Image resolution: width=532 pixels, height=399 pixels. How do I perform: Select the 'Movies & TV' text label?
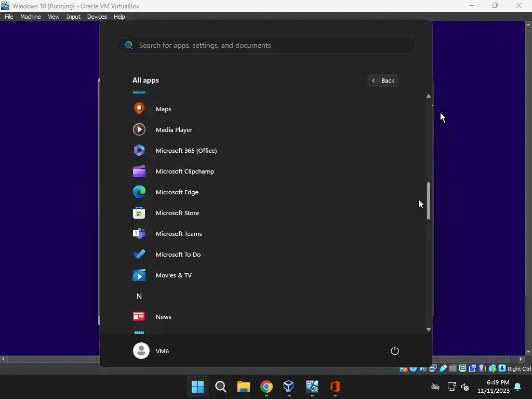point(174,275)
